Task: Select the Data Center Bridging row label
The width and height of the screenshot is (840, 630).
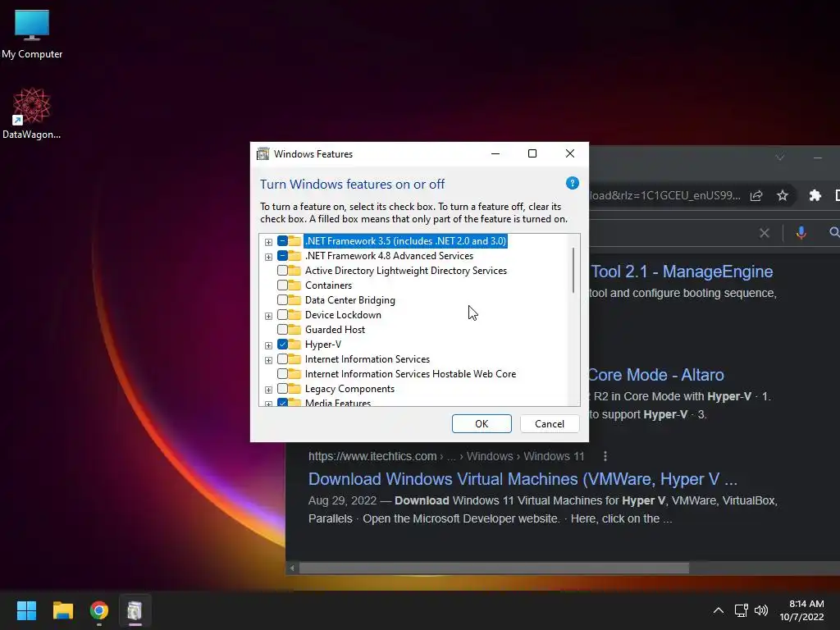Action: tap(349, 300)
